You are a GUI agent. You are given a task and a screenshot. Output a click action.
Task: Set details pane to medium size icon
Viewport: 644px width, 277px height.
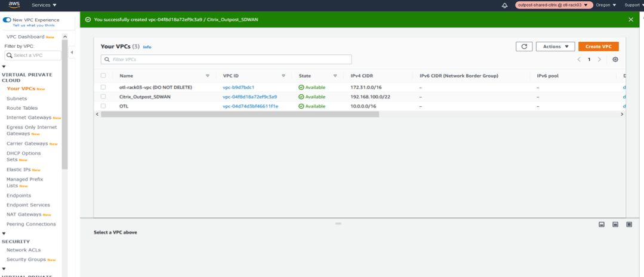[615, 224]
